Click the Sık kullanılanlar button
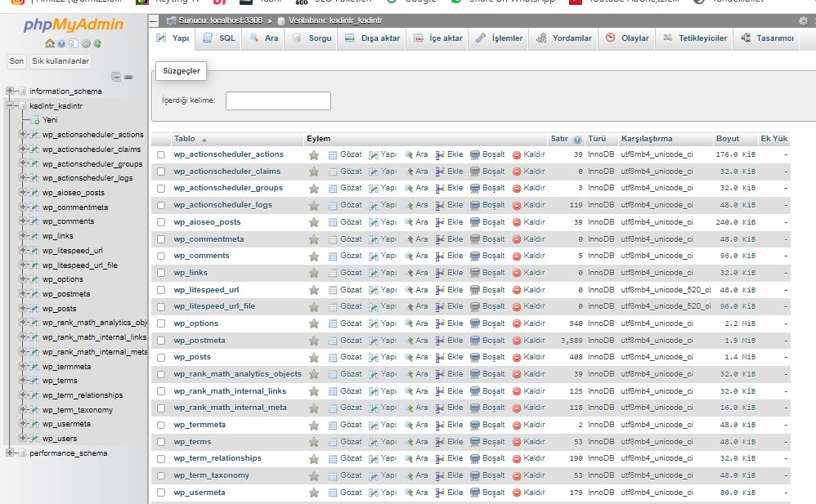 [x=61, y=61]
